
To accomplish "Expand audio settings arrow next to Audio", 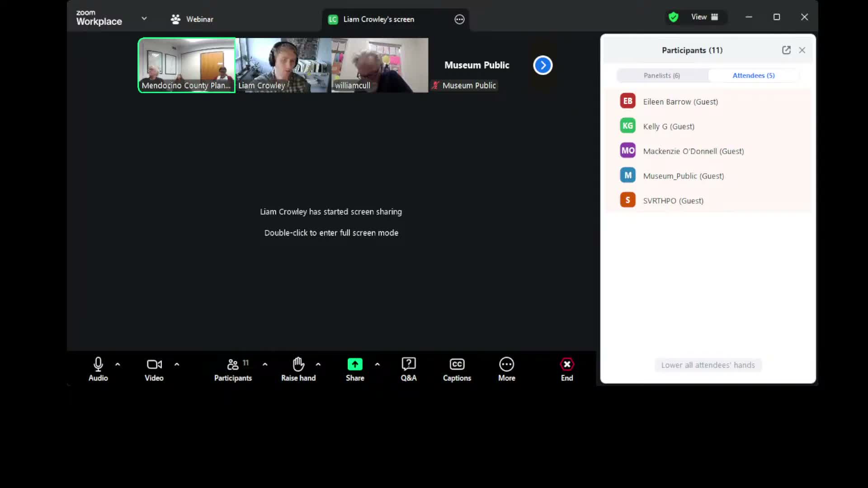I will coord(118,364).
